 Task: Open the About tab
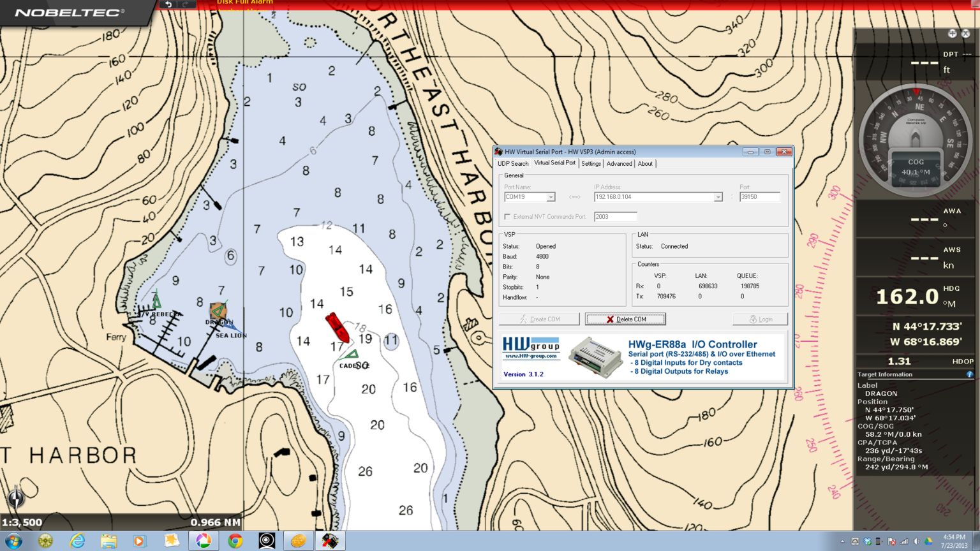[x=645, y=164]
